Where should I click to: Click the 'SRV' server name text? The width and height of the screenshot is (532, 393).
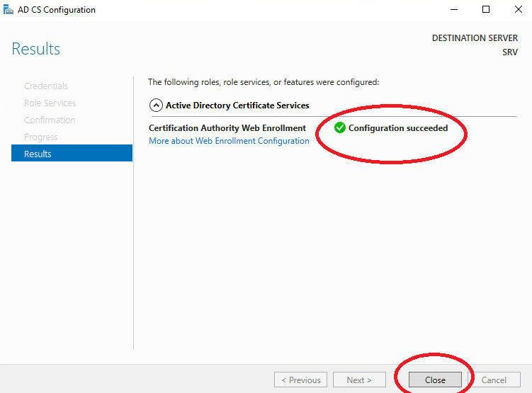tap(510, 52)
